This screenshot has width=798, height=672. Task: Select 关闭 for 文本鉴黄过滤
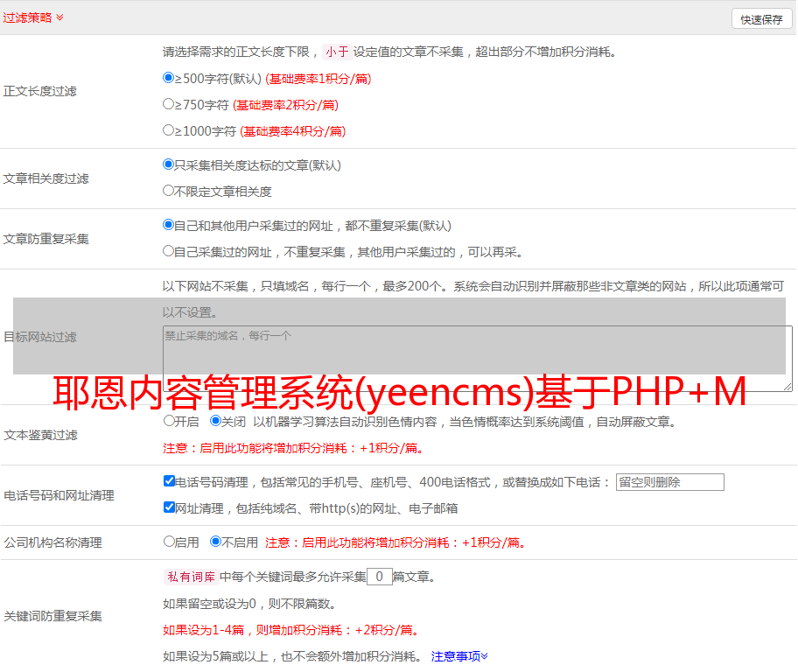(215, 421)
